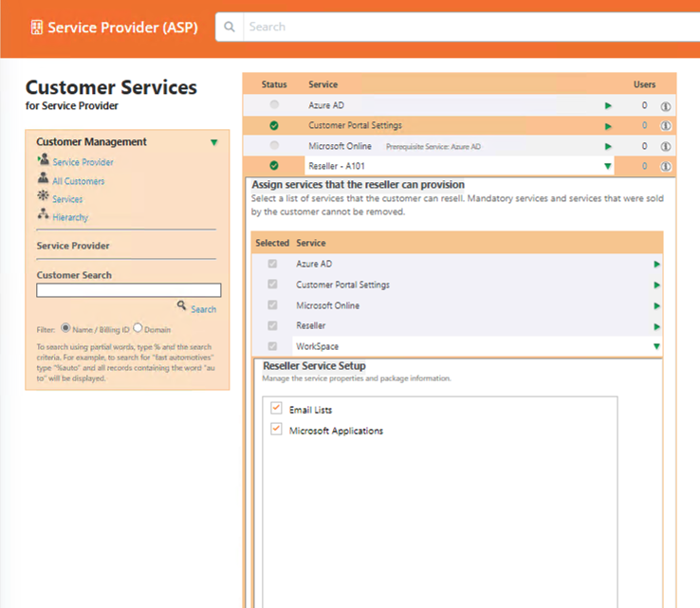This screenshot has width=700, height=608.
Task: Click the info icon on Microsoft Online row
Action: click(x=665, y=146)
